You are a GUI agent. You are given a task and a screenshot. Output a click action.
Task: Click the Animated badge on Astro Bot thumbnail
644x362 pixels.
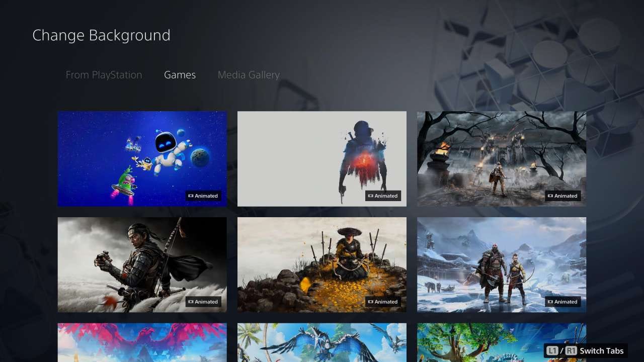(x=203, y=196)
